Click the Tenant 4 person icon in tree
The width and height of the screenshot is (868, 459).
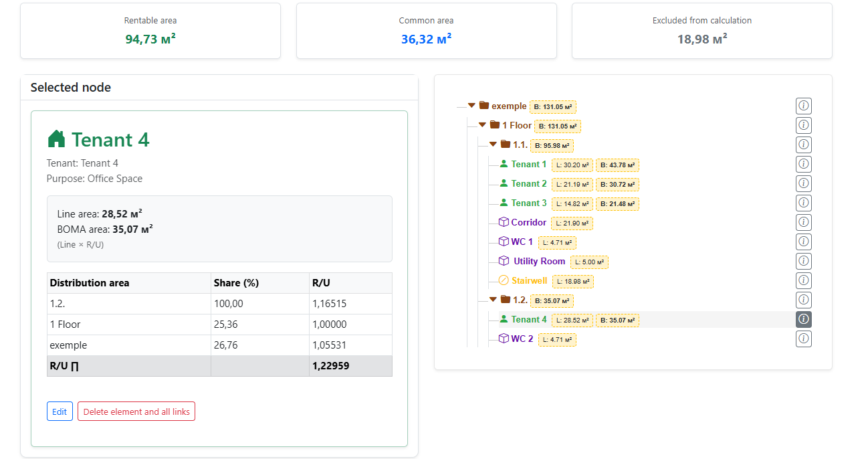pyautogui.click(x=504, y=319)
